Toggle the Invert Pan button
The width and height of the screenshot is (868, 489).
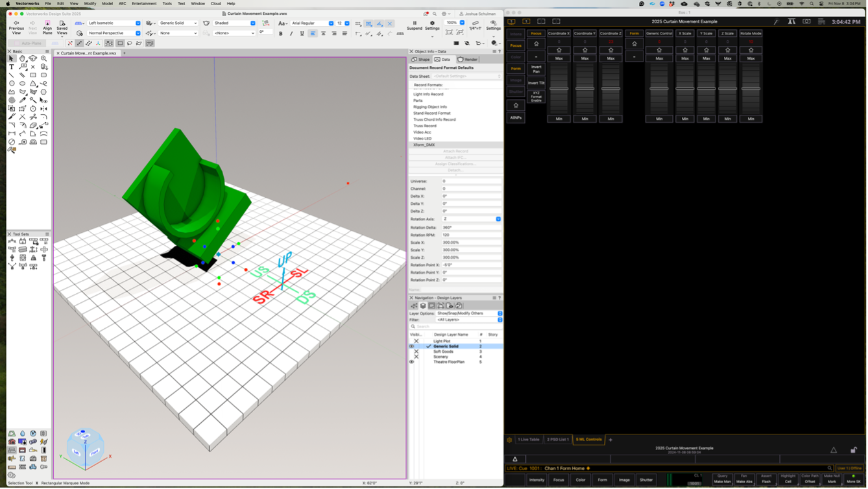pyautogui.click(x=536, y=69)
